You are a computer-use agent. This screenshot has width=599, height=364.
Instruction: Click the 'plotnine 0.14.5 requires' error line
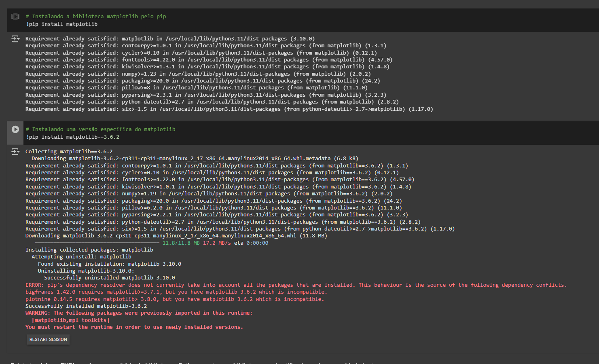coord(175,299)
